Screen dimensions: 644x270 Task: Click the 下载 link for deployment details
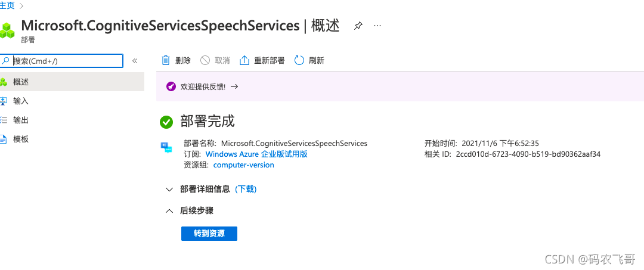[x=246, y=189]
